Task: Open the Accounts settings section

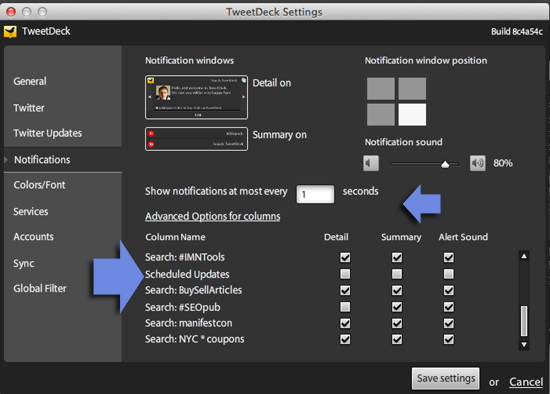Action: 33,237
